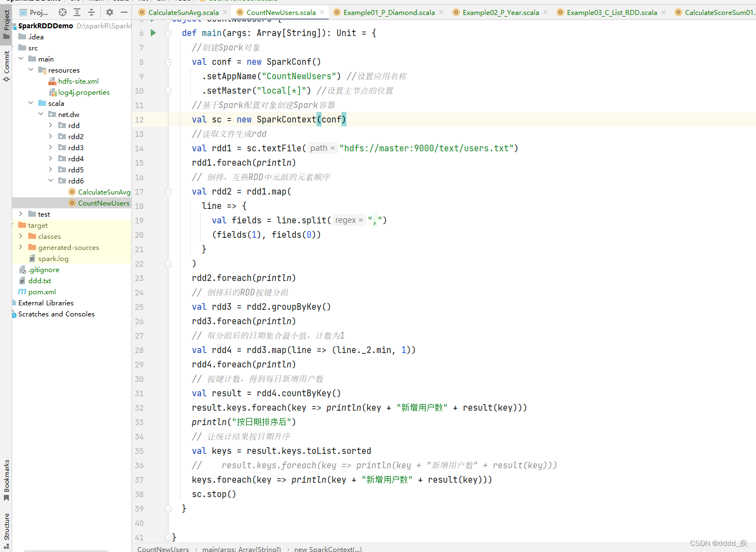The width and height of the screenshot is (756, 552).
Task: Click line number 12 in gutter
Action: point(139,120)
